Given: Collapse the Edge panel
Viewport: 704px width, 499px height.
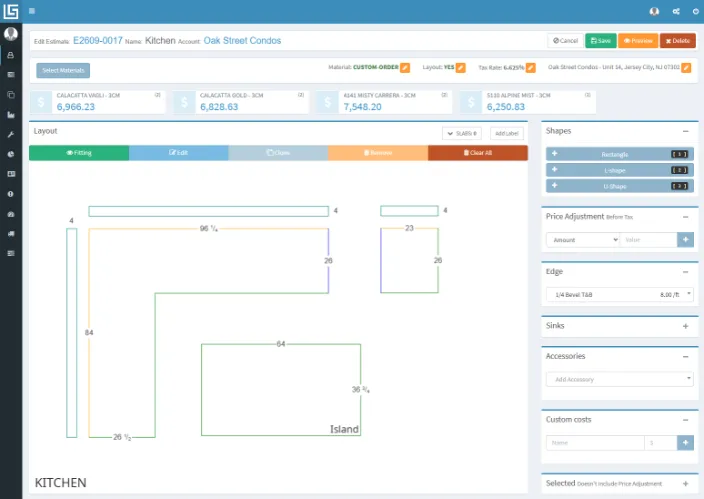Looking at the screenshot, I should coord(686,272).
